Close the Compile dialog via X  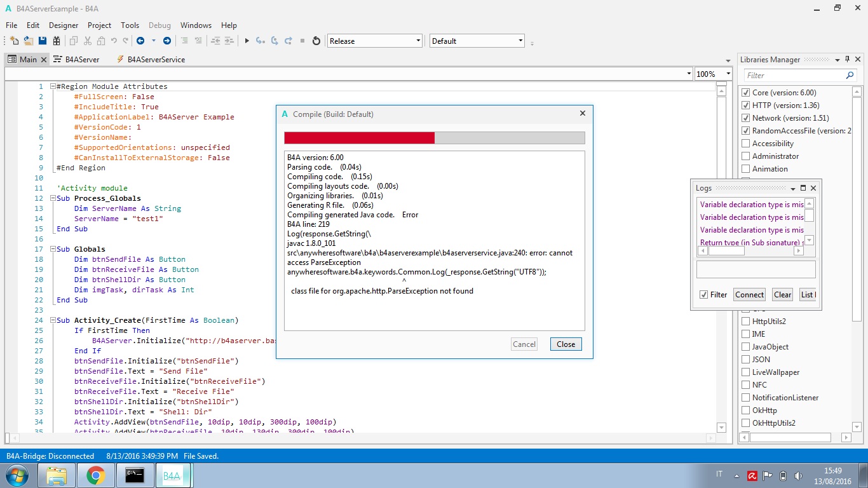pyautogui.click(x=582, y=114)
